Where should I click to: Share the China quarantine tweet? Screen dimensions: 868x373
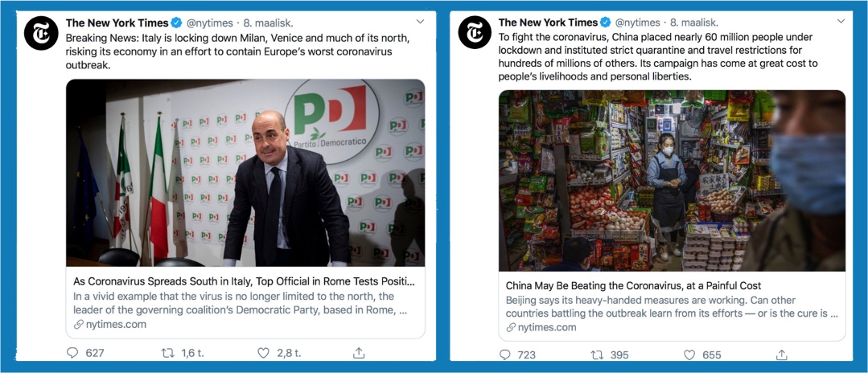tap(781, 355)
